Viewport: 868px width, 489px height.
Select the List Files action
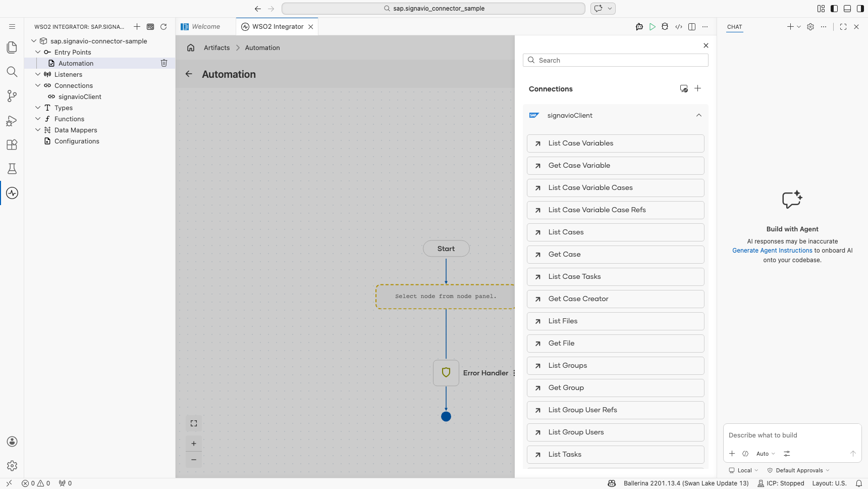point(616,321)
